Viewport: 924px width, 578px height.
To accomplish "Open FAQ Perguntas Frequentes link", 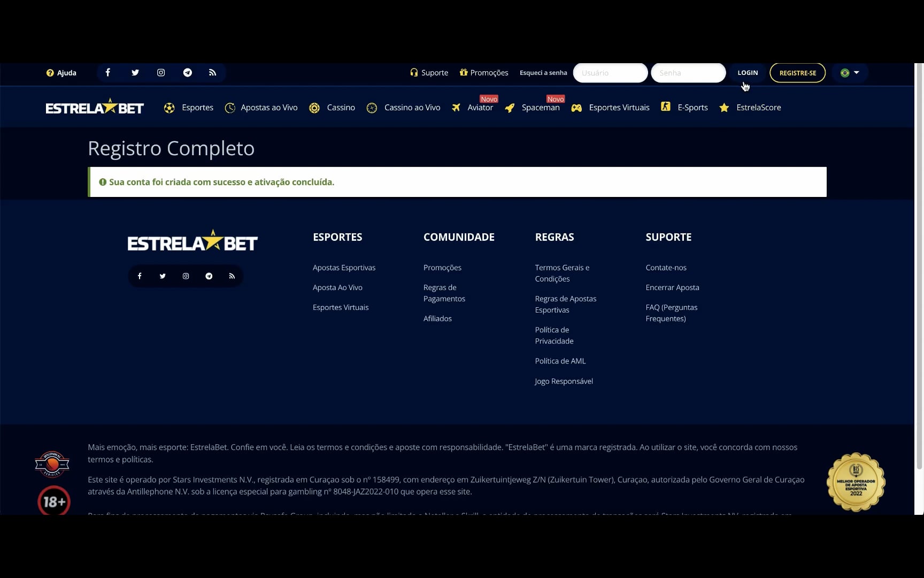I will (x=671, y=313).
